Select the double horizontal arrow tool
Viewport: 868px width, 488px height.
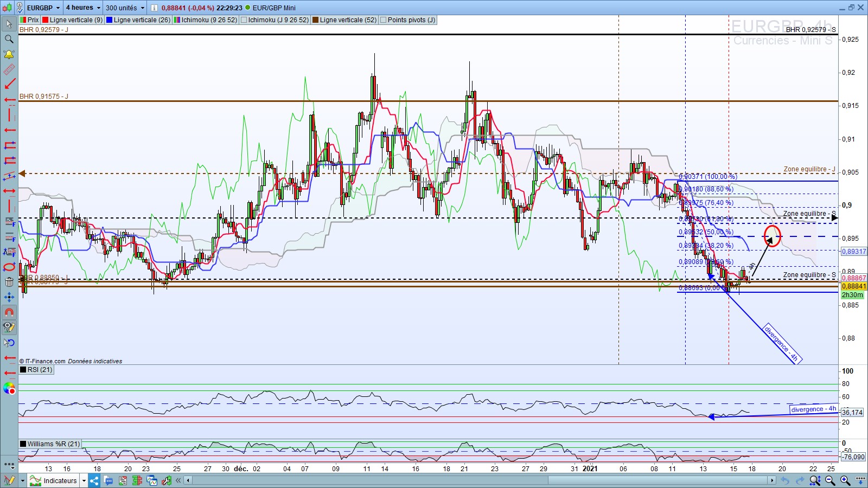9,191
